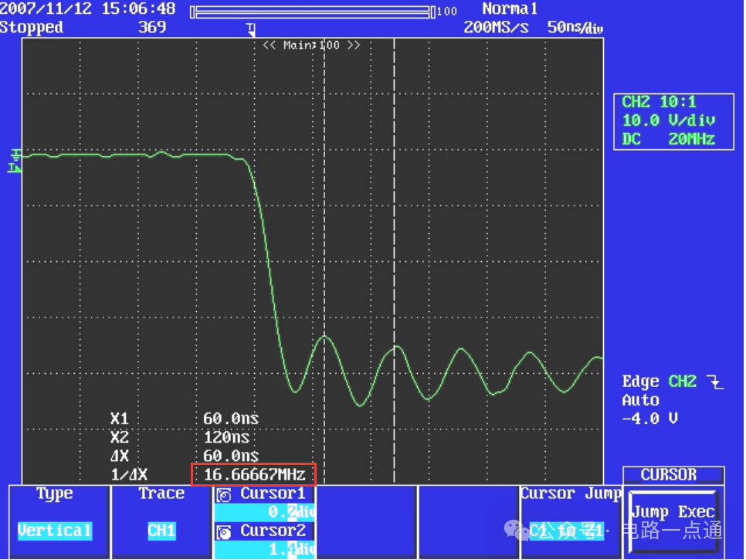This screenshot has width=746, height=560.
Task: Click the acquisition count 369
Action: click(152, 27)
